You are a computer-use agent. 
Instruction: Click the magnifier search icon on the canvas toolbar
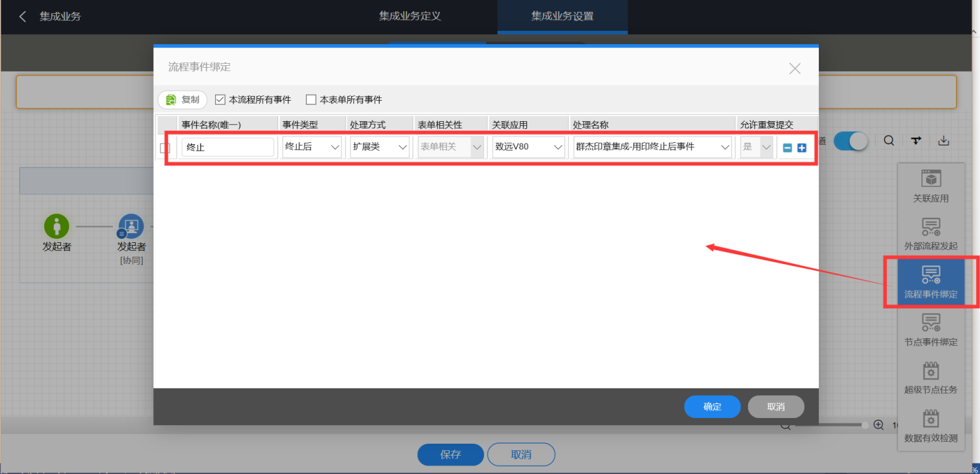point(889,140)
